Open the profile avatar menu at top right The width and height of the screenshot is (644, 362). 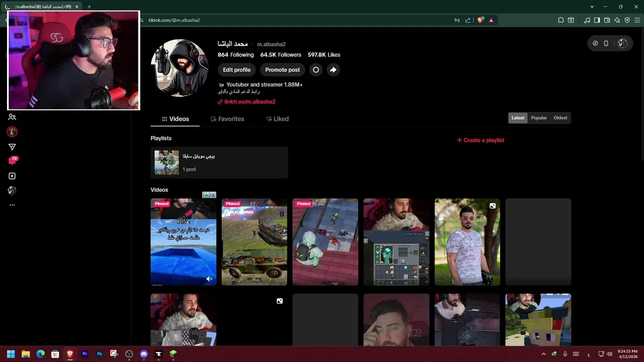[x=622, y=43]
